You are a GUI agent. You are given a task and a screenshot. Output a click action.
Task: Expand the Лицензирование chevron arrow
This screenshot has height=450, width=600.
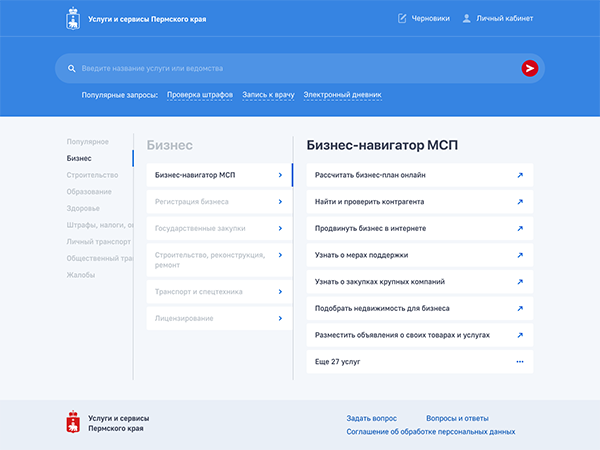click(x=280, y=318)
